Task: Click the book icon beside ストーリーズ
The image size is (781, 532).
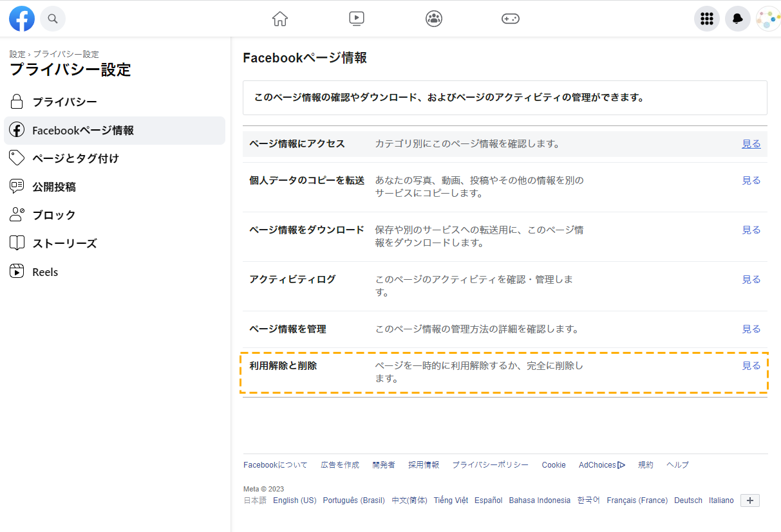Action: click(x=17, y=243)
